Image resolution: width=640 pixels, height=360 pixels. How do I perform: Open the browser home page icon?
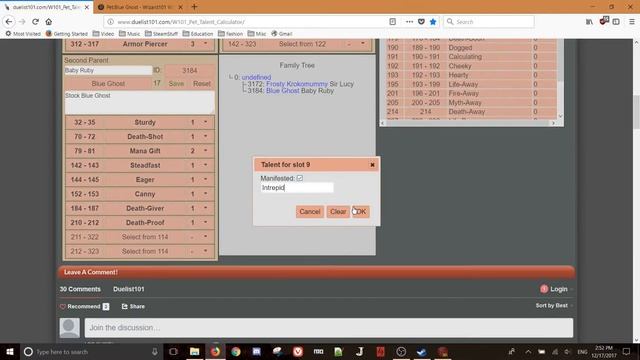click(x=49, y=22)
